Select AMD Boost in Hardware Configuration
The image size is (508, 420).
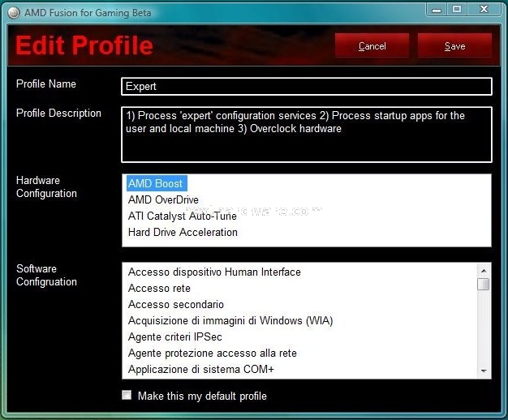click(x=157, y=183)
